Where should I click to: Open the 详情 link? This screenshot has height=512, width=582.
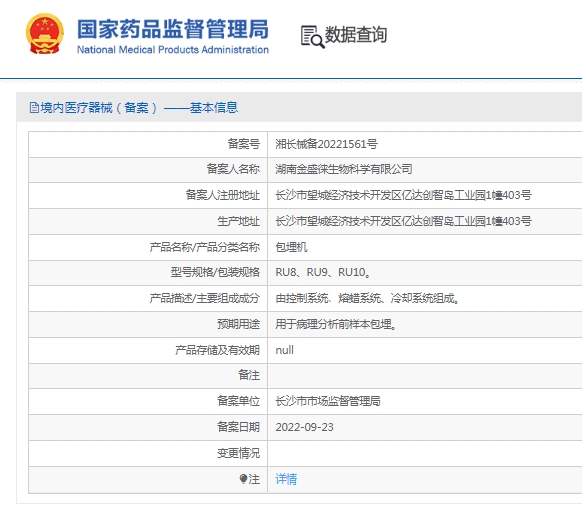click(x=286, y=479)
